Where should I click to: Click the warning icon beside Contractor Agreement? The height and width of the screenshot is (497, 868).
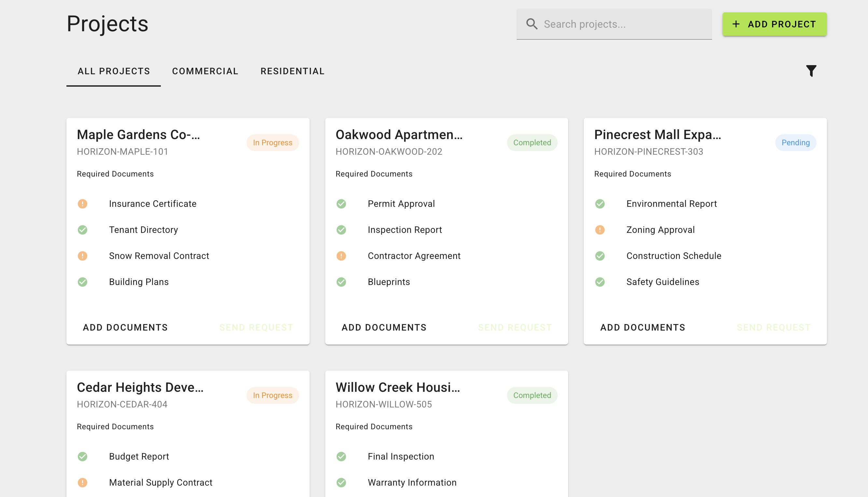(x=341, y=256)
